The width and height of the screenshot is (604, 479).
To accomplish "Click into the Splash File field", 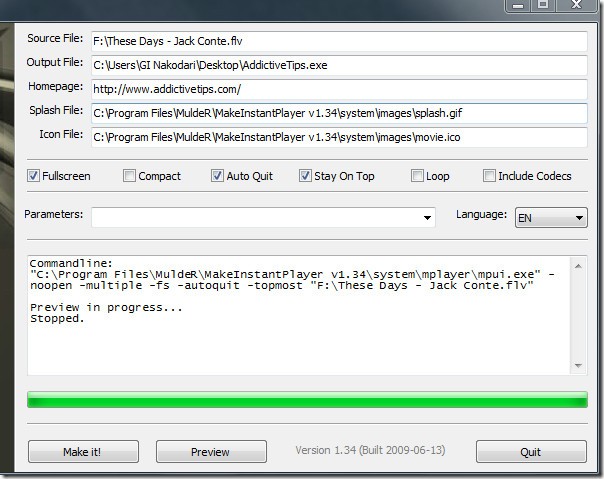I will [x=339, y=113].
